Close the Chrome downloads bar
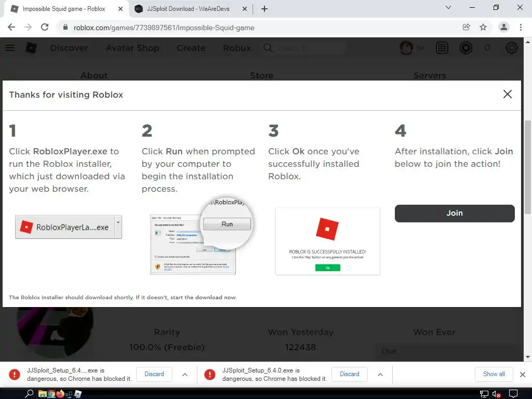Viewport: 532px width, 399px height. click(523, 374)
